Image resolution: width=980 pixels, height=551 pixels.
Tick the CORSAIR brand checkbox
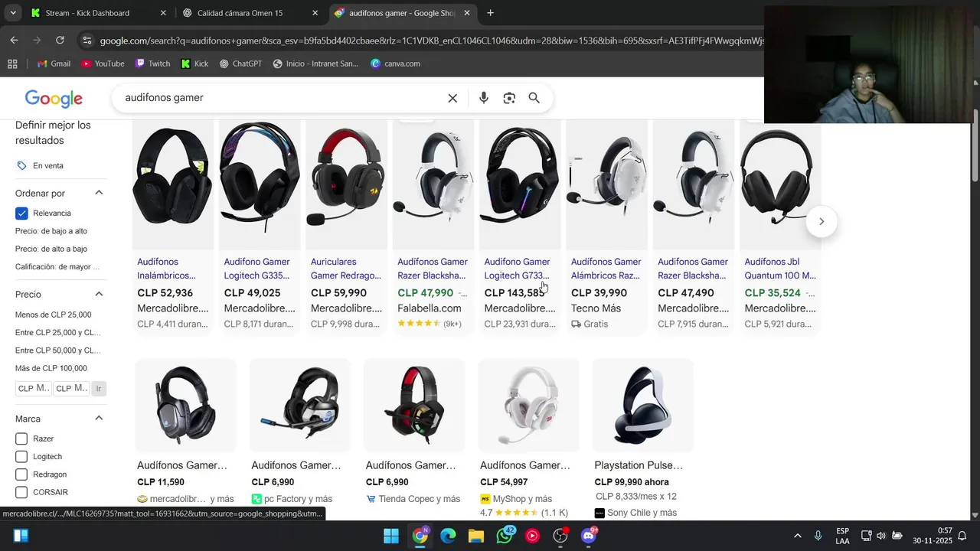click(21, 492)
